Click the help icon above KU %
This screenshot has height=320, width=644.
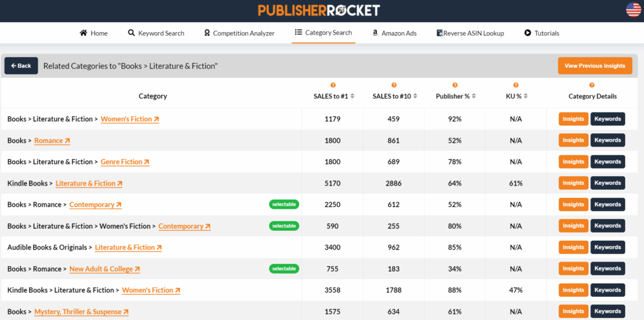pyautogui.click(x=516, y=85)
